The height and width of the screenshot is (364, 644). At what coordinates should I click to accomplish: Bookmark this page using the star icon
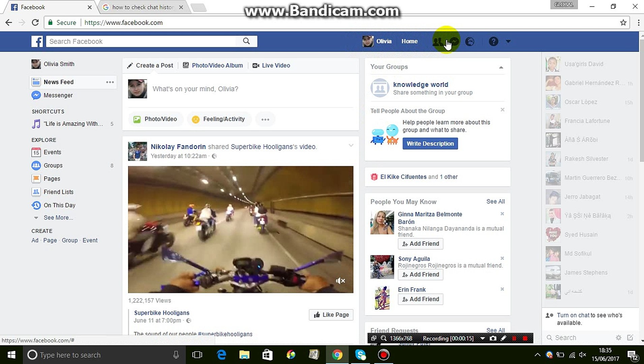point(623,23)
